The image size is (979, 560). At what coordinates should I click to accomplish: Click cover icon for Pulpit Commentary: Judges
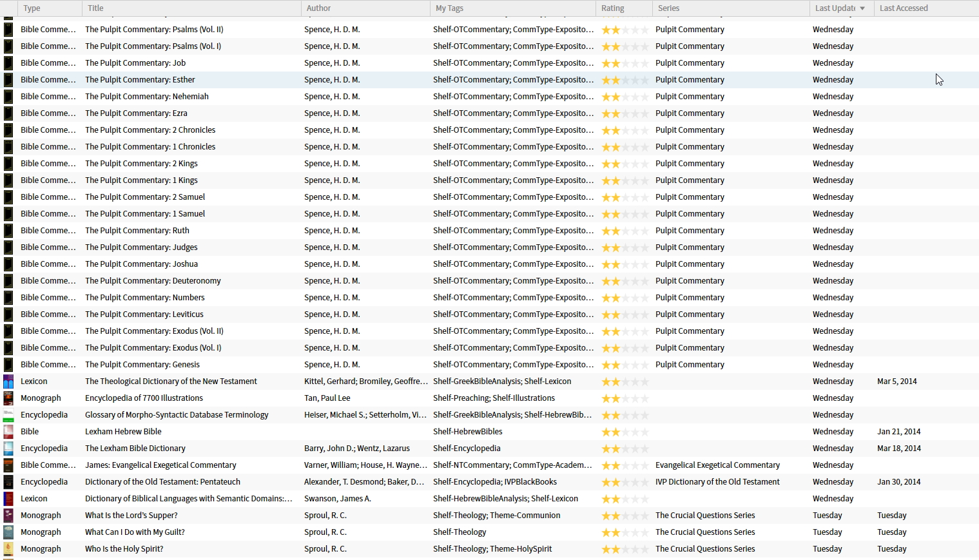pyautogui.click(x=8, y=247)
